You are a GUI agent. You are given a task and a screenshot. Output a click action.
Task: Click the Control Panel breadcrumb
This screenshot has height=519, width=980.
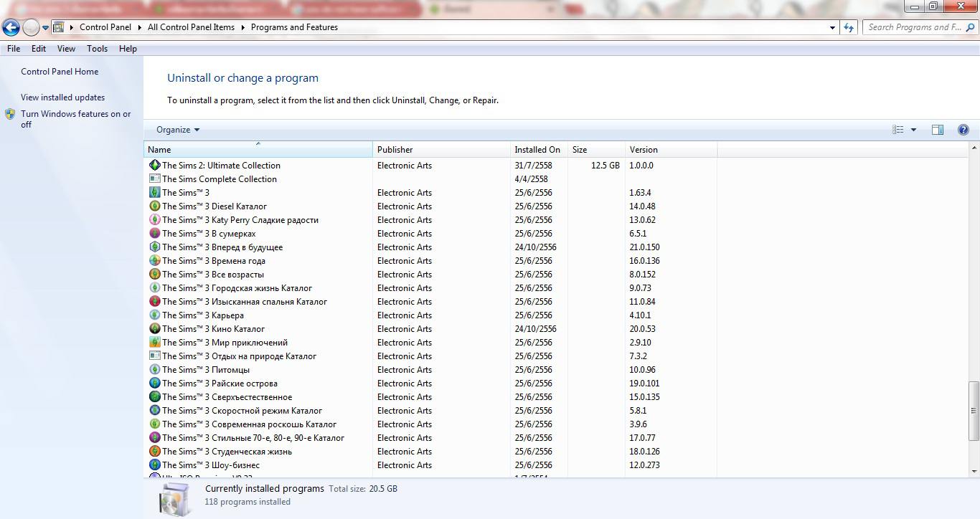[105, 27]
